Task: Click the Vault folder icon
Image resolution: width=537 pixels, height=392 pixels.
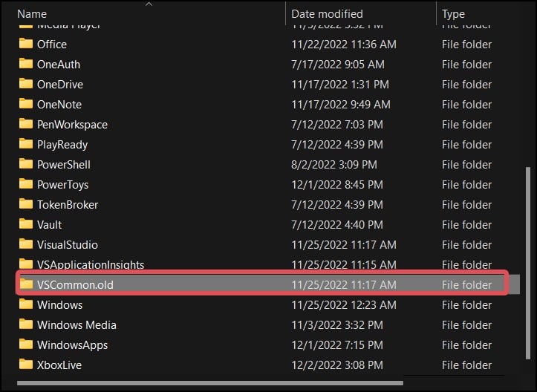Action: click(26, 224)
